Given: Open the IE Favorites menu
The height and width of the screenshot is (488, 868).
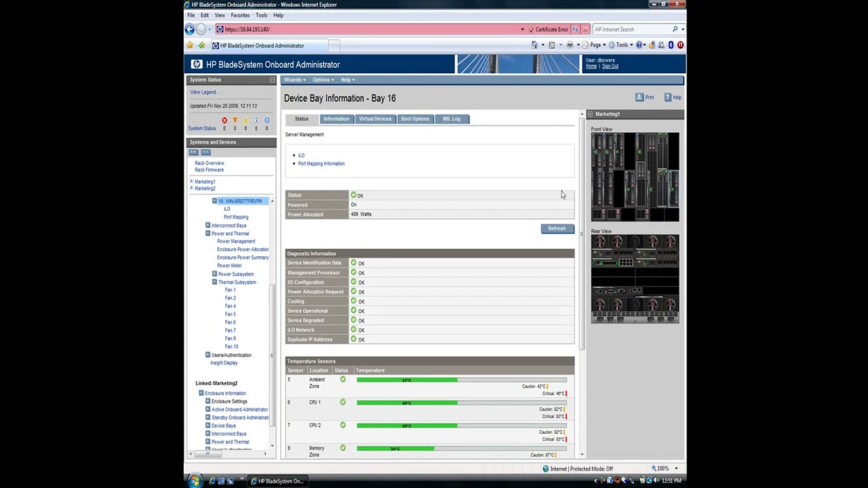Looking at the screenshot, I should pyautogui.click(x=240, y=15).
